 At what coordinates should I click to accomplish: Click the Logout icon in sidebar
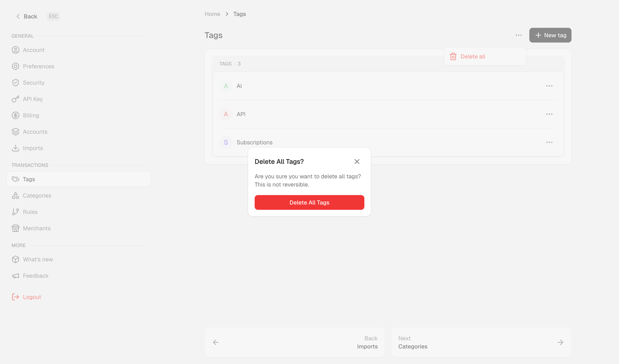click(x=15, y=297)
